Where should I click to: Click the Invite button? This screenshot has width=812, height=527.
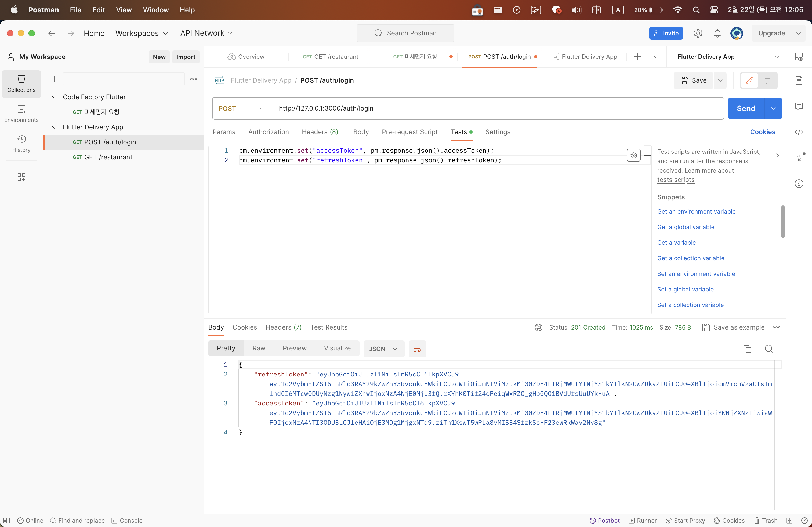666,33
